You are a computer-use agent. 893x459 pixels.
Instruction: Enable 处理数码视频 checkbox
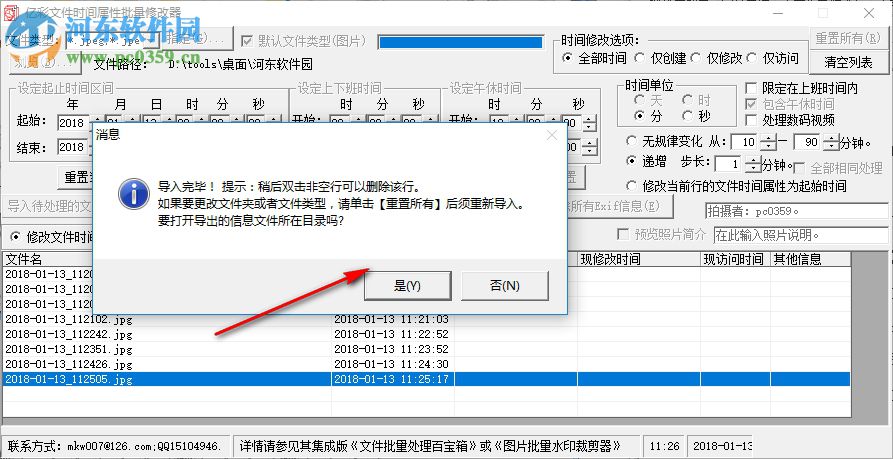790,120
